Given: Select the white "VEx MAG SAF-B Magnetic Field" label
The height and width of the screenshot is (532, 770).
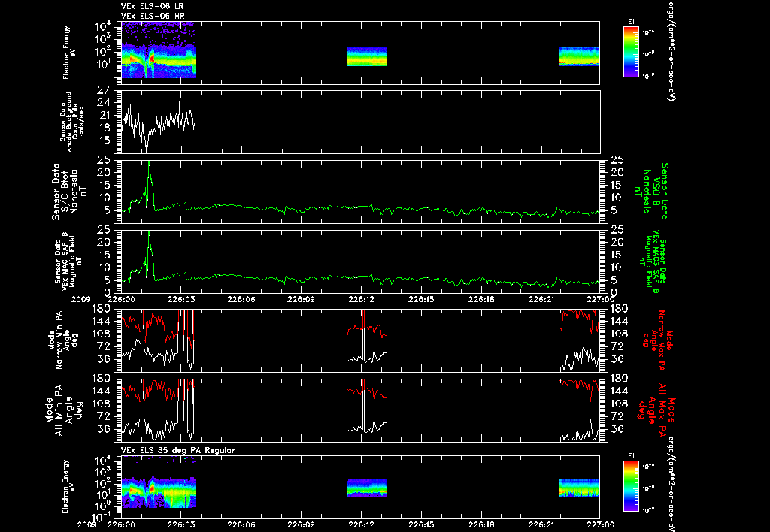Looking at the screenshot, I should [x=68, y=261].
